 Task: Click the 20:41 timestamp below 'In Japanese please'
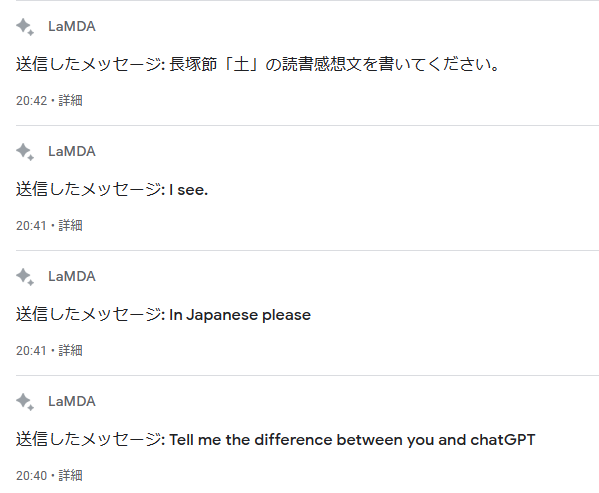(x=31, y=351)
